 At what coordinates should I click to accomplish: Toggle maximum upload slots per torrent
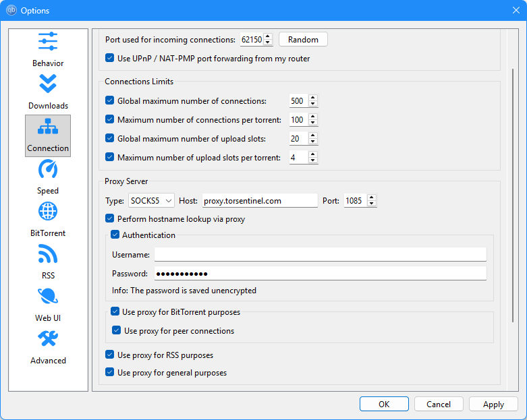(109, 157)
